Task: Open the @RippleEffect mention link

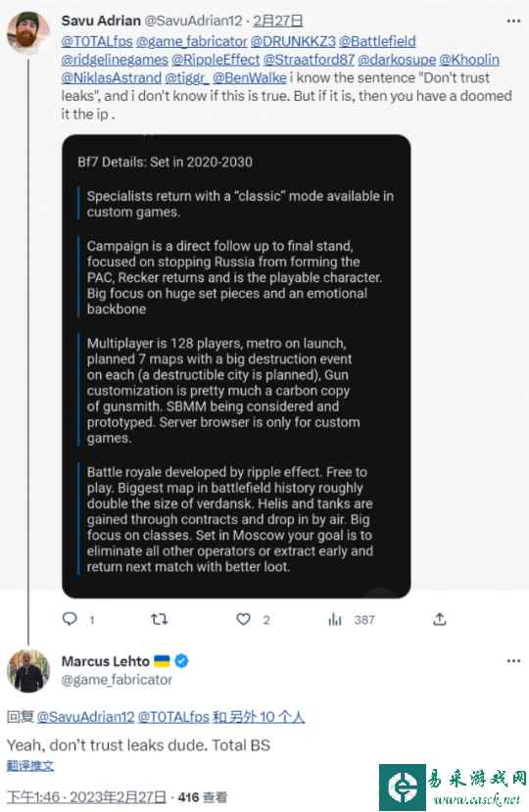Action: click(216, 60)
